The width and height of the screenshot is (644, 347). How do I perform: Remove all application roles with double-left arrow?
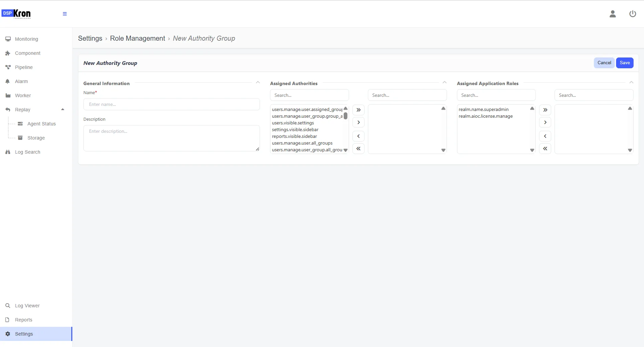coord(545,149)
